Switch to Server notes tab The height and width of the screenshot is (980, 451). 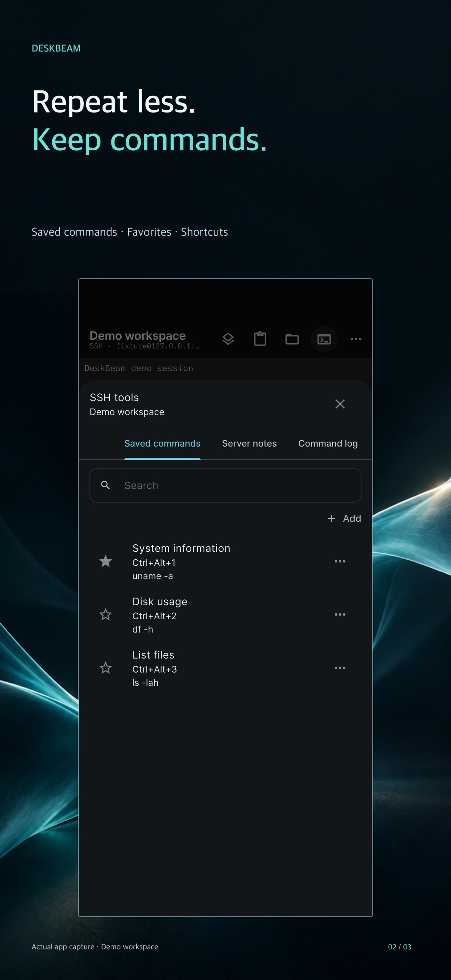[250, 444]
